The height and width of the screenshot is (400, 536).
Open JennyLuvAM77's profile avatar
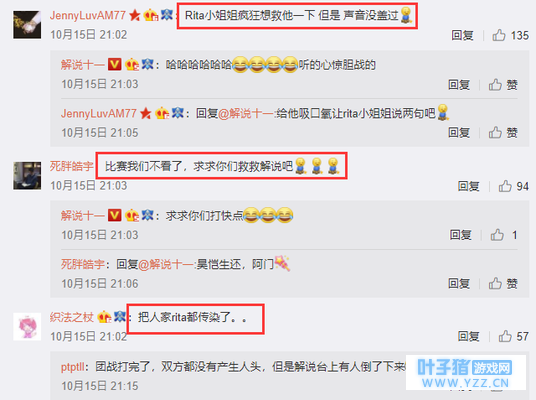(x=27, y=25)
